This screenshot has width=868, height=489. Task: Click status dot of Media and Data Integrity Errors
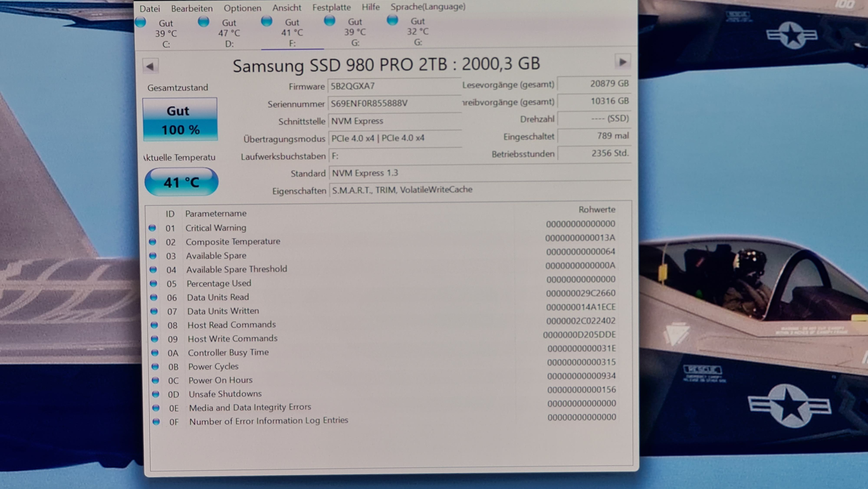156,408
